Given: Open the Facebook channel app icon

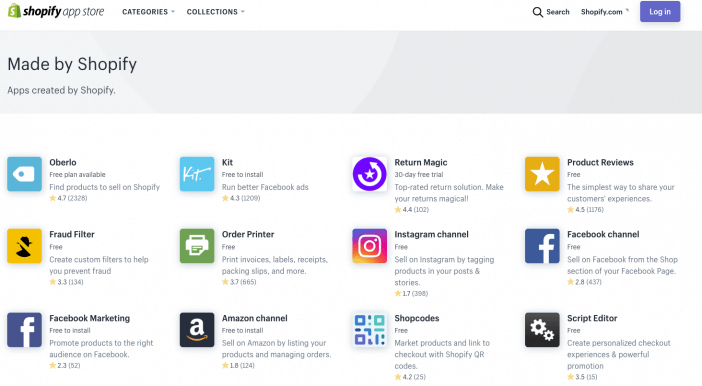Looking at the screenshot, I should [x=542, y=246].
